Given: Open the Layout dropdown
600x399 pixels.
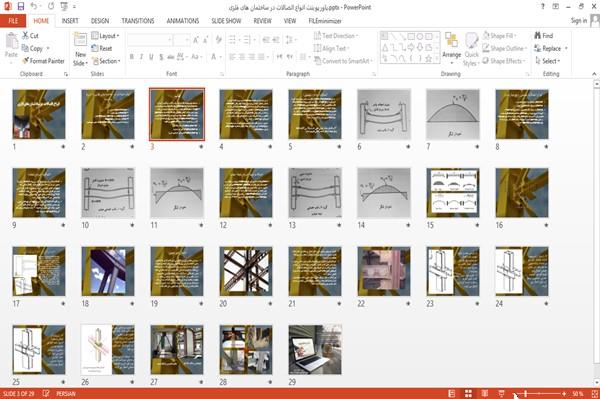Looking at the screenshot, I should coord(106,36).
